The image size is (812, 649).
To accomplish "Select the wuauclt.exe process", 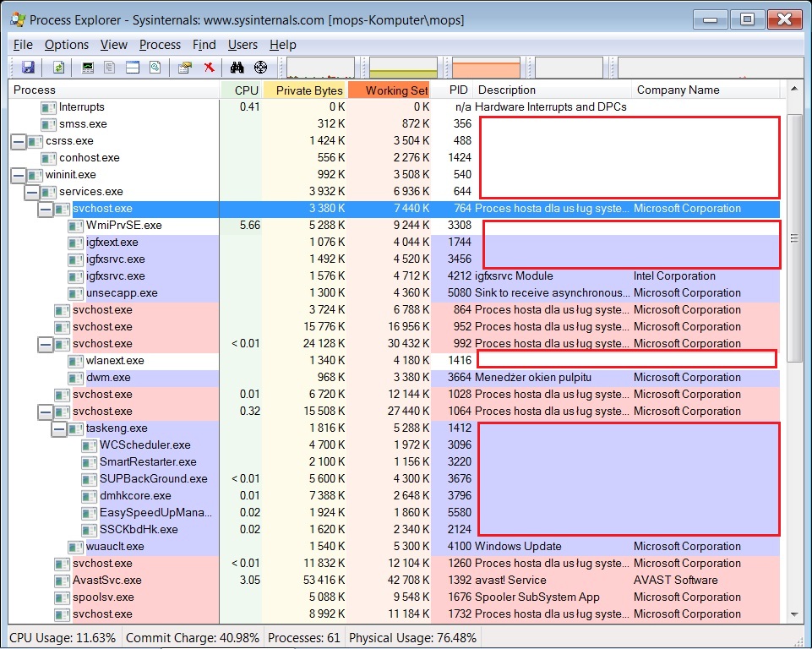I will click(x=394, y=547).
